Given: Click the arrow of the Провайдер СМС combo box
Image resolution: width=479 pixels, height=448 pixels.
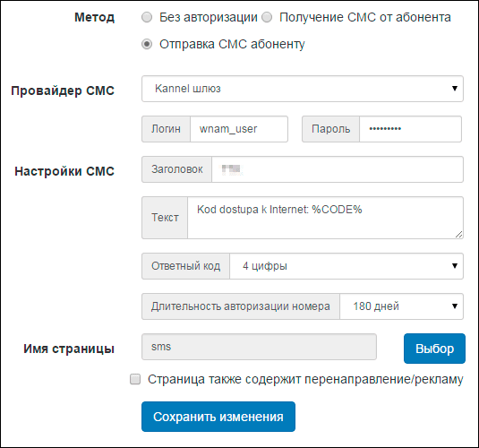Looking at the screenshot, I should click(x=455, y=89).
